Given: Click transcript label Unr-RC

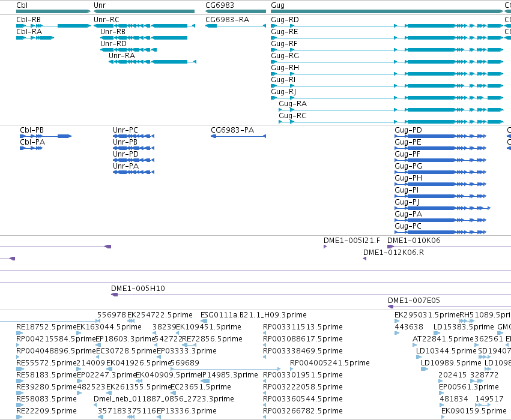Looking at the screenshot, I should tap(106, 20).
